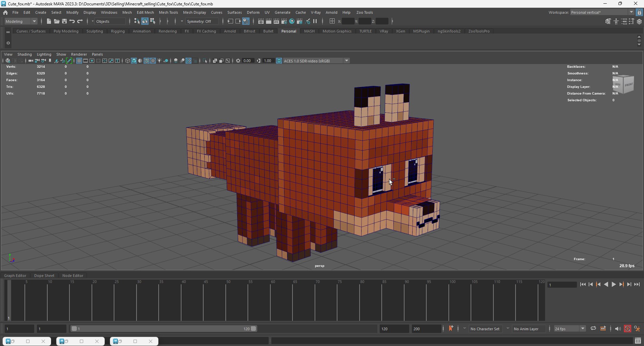Switch to the Poly Modeling shelf tab

click(x=66, y=31)
